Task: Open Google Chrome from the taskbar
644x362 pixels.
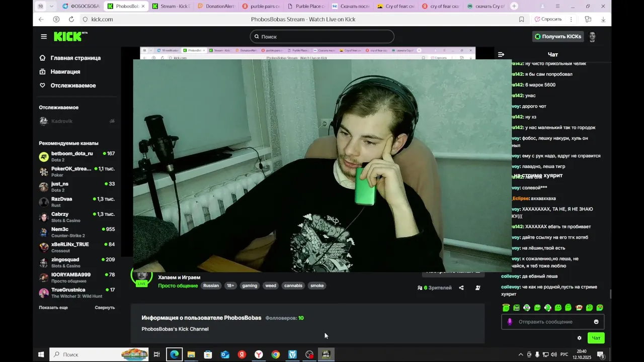Action: click(275, 354)
